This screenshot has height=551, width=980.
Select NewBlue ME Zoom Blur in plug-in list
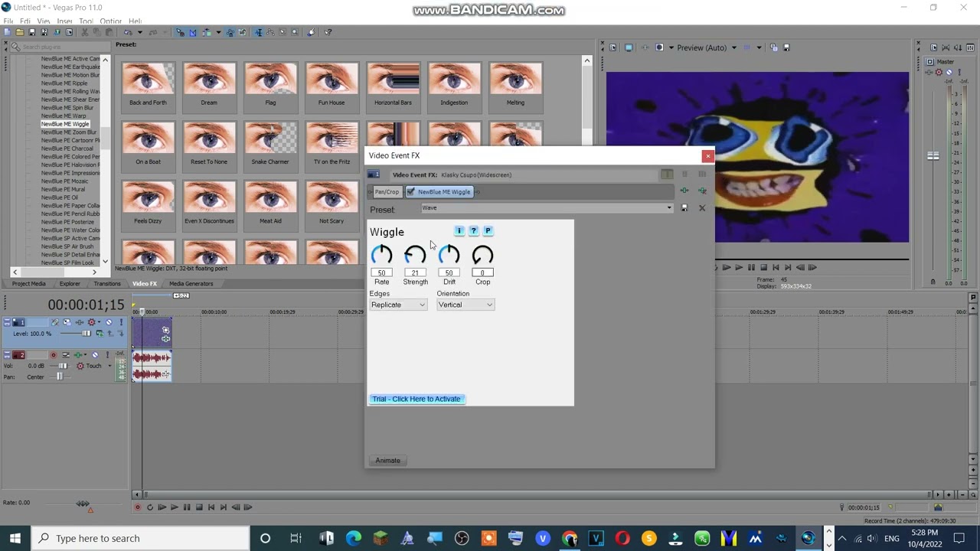[x=69, y=132]
